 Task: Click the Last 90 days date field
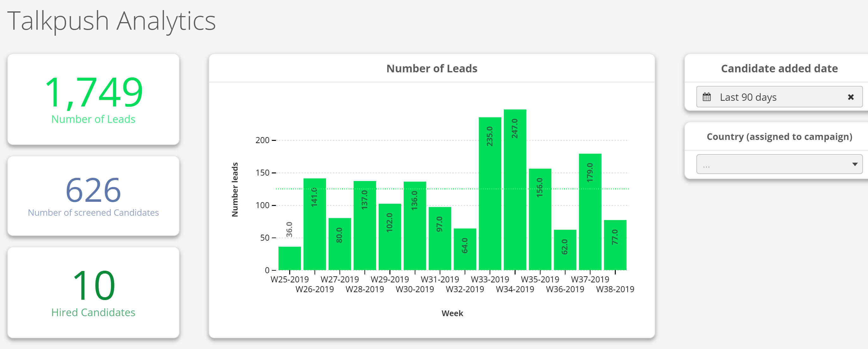(775, 97)
